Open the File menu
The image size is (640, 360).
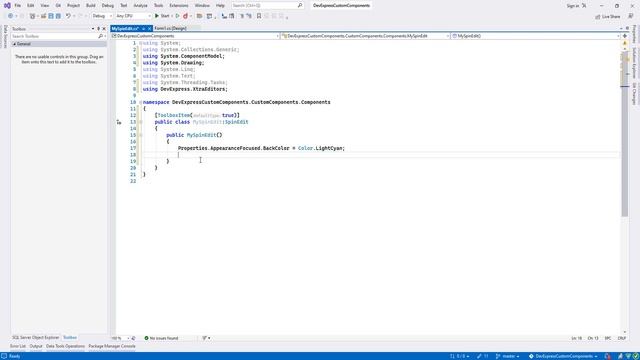point(18,6)
